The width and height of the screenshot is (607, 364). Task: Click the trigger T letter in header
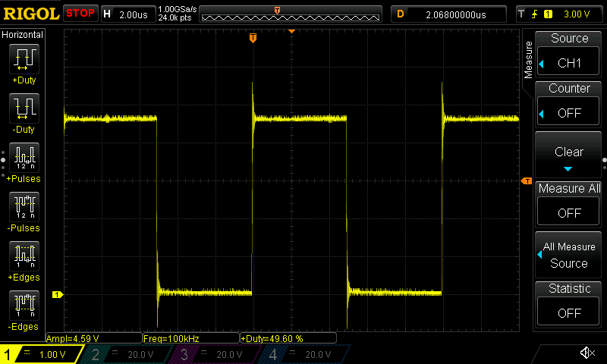(521, 14)
